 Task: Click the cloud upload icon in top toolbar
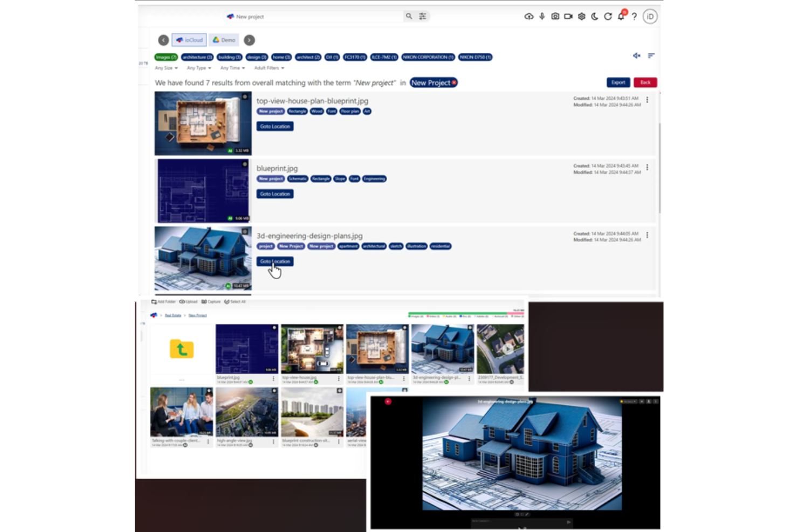tap(529, 16)
